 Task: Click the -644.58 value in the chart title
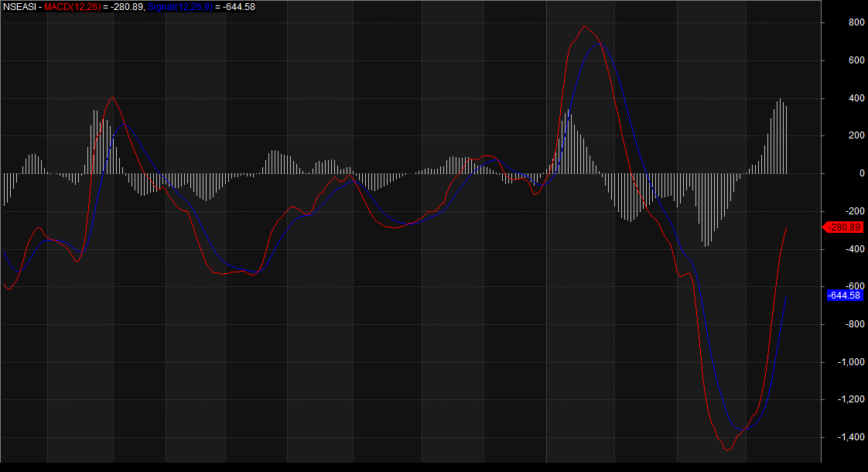click(238, 7)
